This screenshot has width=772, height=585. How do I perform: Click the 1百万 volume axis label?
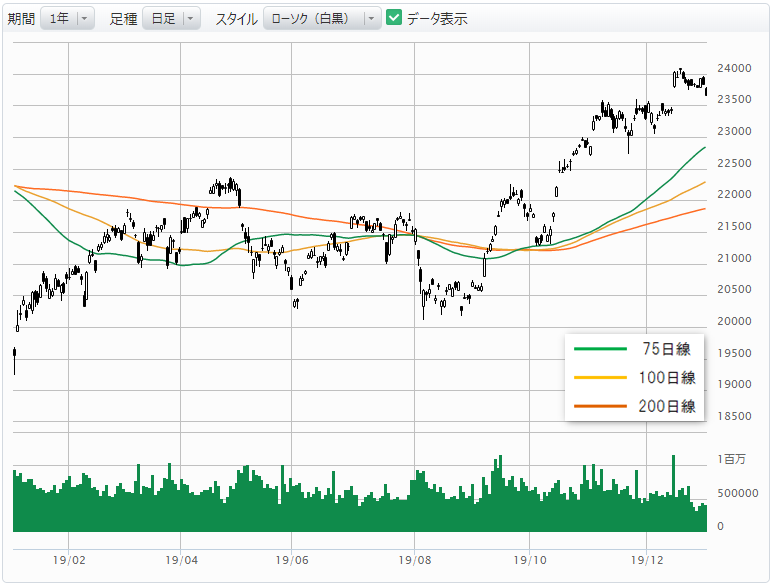732,459
